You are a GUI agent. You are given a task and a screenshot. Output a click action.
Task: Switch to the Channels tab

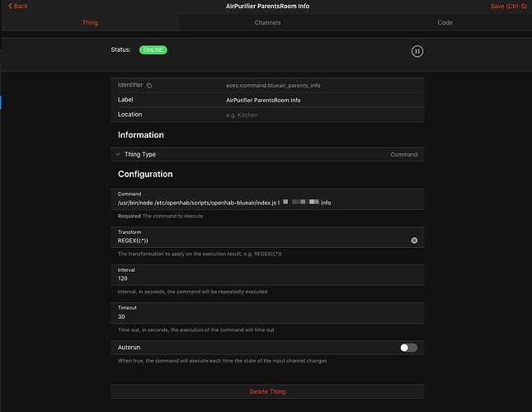(x=267, y=22)
